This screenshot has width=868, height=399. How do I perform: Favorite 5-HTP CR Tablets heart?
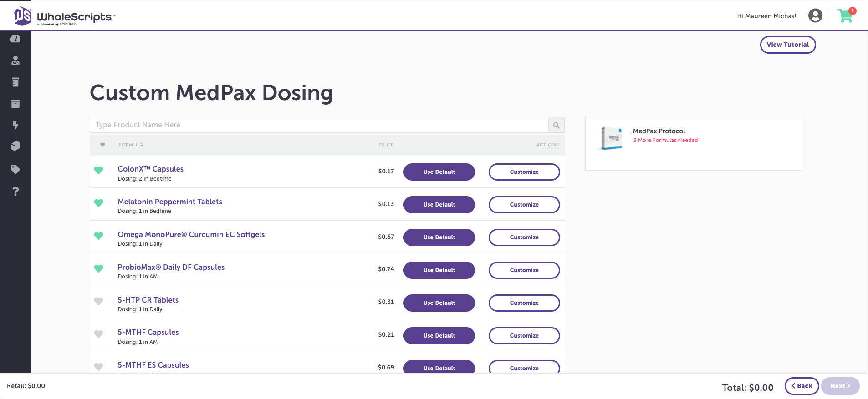click(x=98, y=301)
